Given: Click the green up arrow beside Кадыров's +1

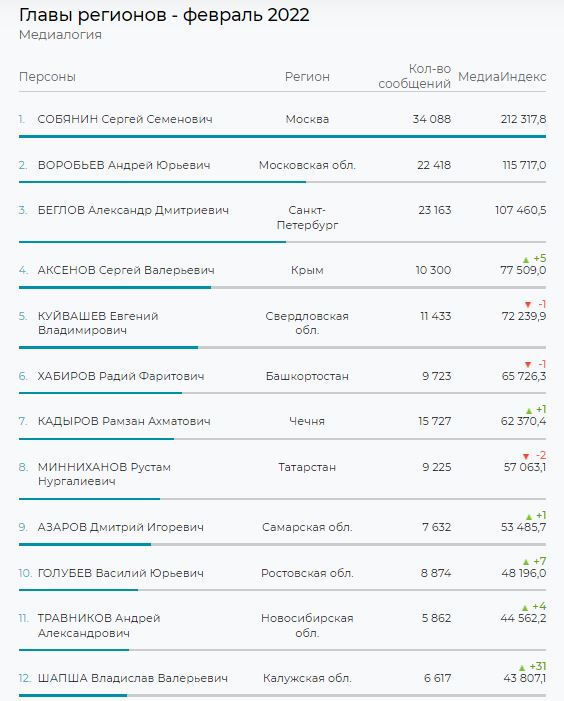Looking at the screenshot, I should (x=529, y=411).
